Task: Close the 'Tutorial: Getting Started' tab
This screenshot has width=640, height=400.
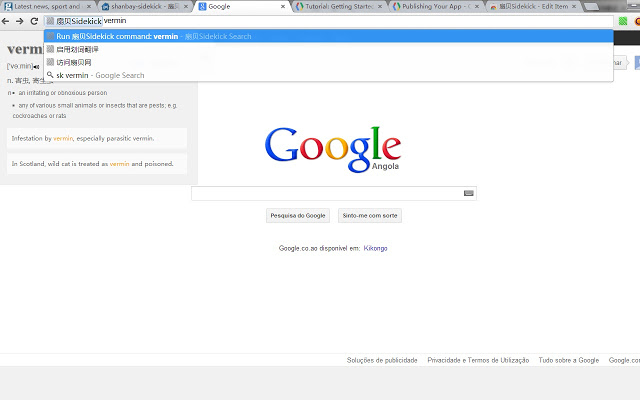Action: (x=380, y=7)
